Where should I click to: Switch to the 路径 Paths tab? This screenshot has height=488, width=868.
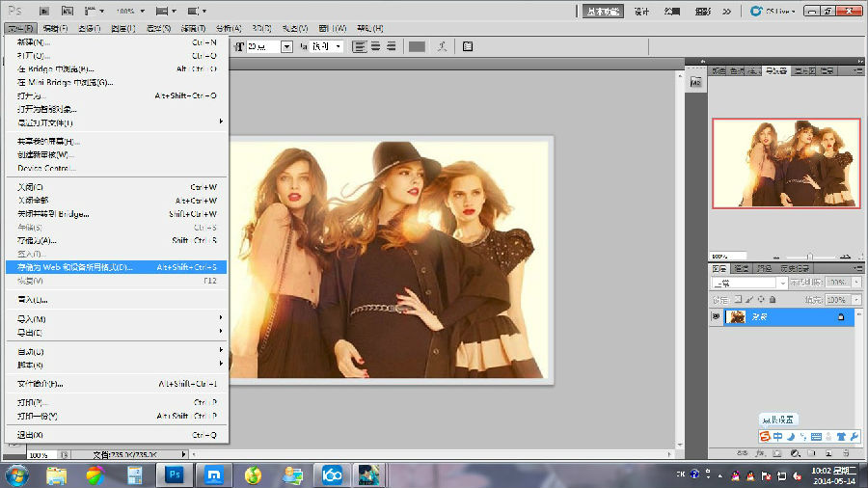(x=764, y=268)
